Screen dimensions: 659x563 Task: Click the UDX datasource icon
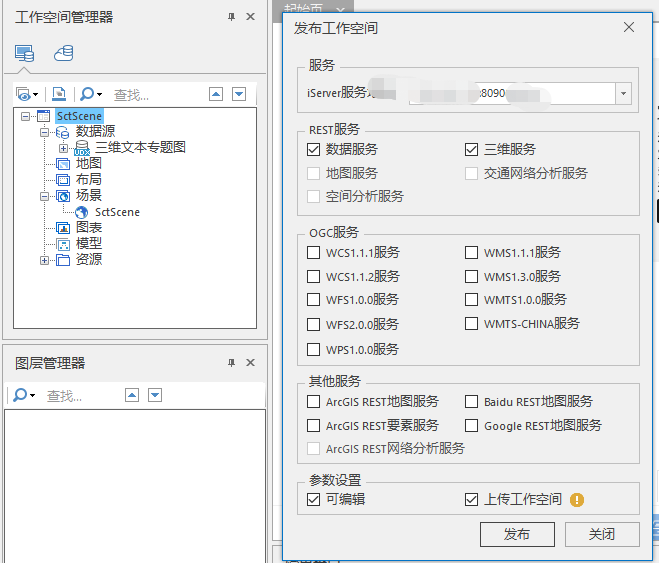(82, 148)
